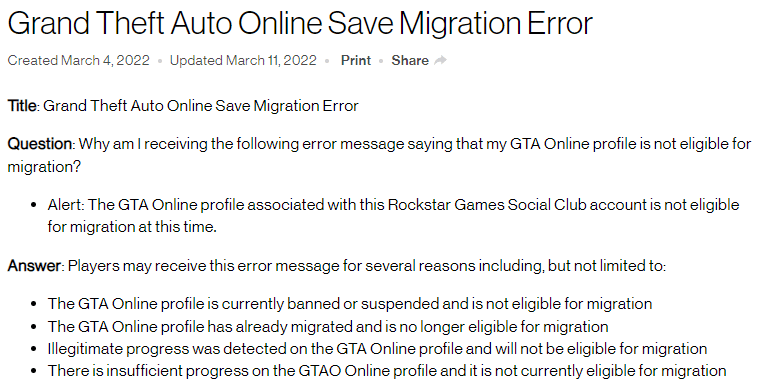Click the separator dot between Created and Updated dates

[x=160, y=61]
